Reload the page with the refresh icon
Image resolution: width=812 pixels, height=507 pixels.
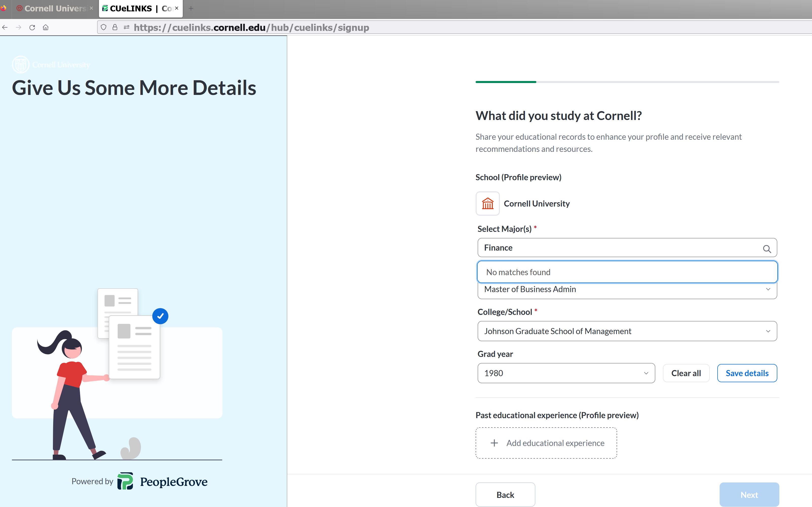pos(32,28)
